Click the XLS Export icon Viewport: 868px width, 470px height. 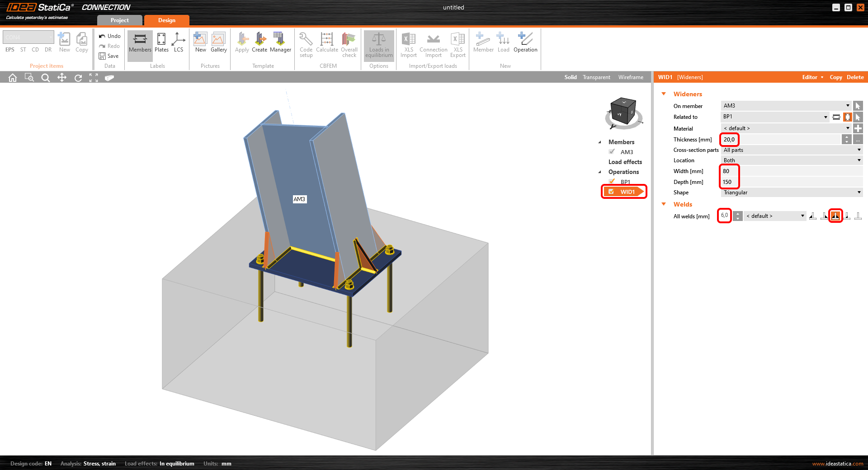point(458,45)
